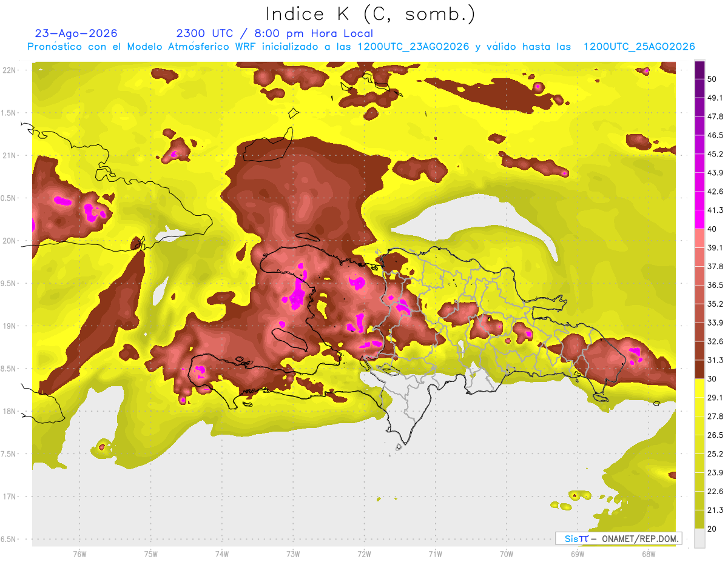The width and height of the screenshot is (728, 562).
Task: Click colorbar value "31.3"
Action: (715, 360)
